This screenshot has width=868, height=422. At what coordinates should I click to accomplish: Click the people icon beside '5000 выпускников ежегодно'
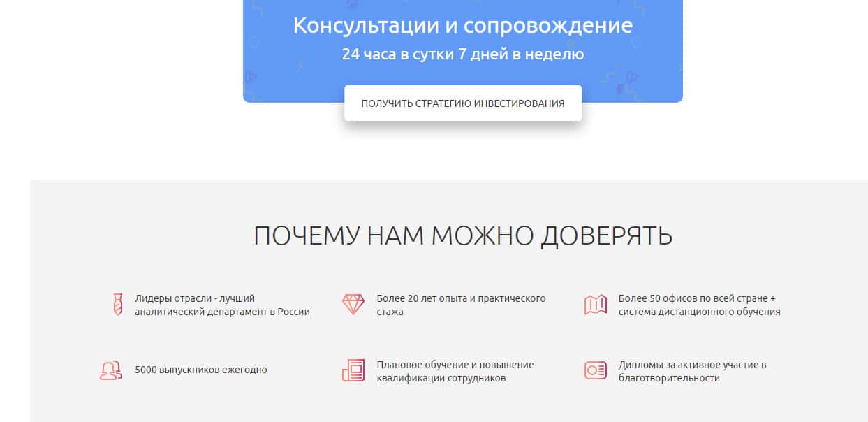point(111,370)
